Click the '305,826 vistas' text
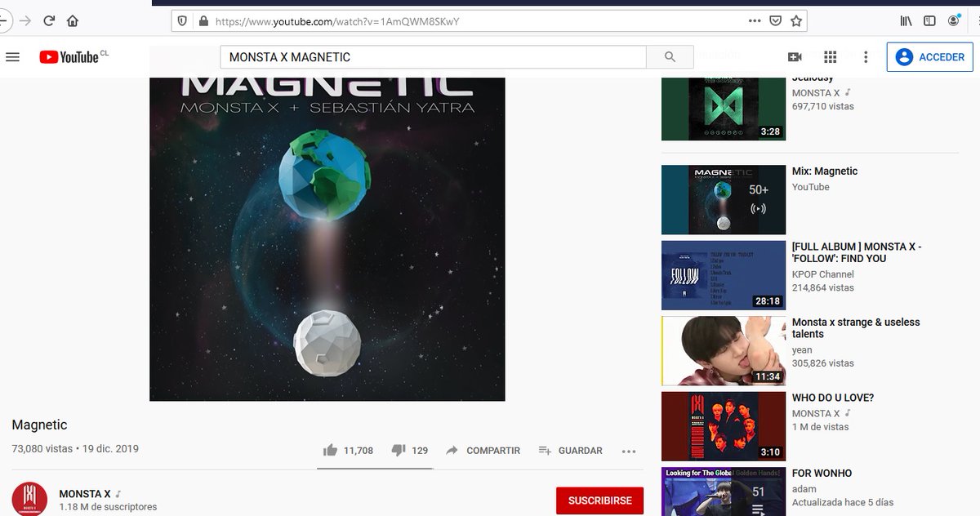The width and height of the screenshot is (980, 516). pos(823,363)
